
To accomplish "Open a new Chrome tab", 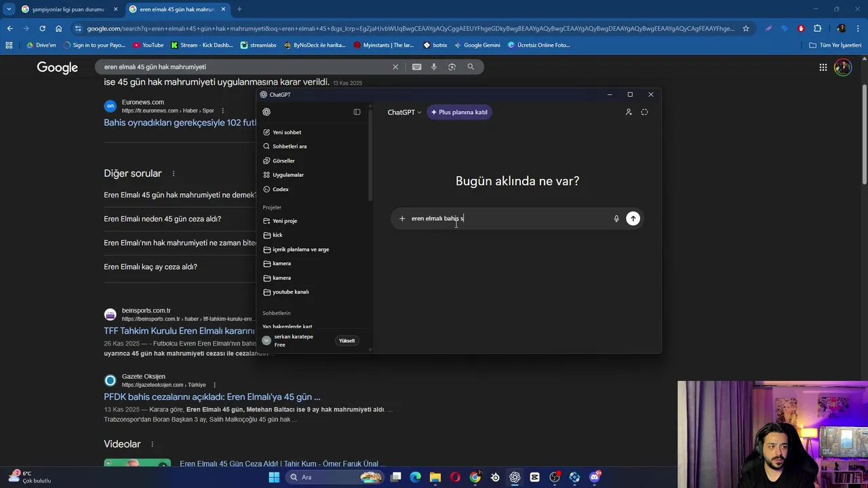I will 239,9.
